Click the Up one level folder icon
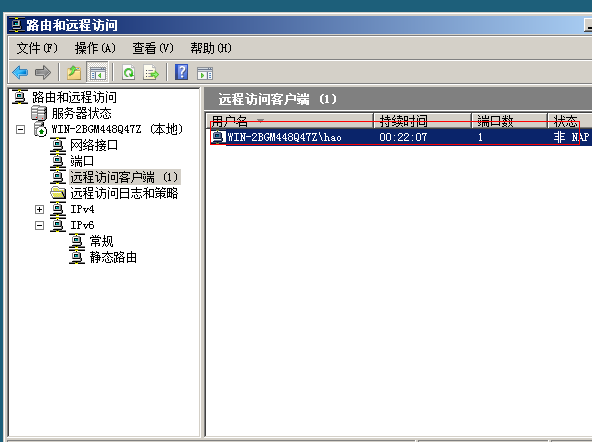The width and height of the screenshot is (592, 442). 74,72
